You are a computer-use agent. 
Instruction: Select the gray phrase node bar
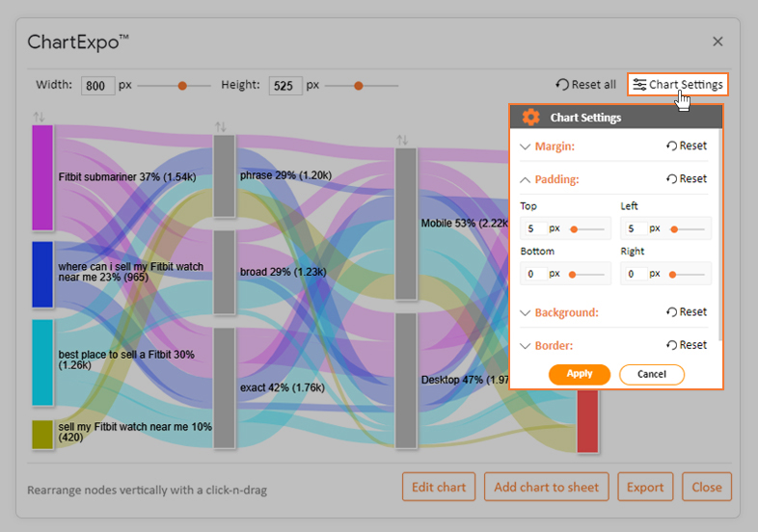pyautogui.click(x=225, y=175)
